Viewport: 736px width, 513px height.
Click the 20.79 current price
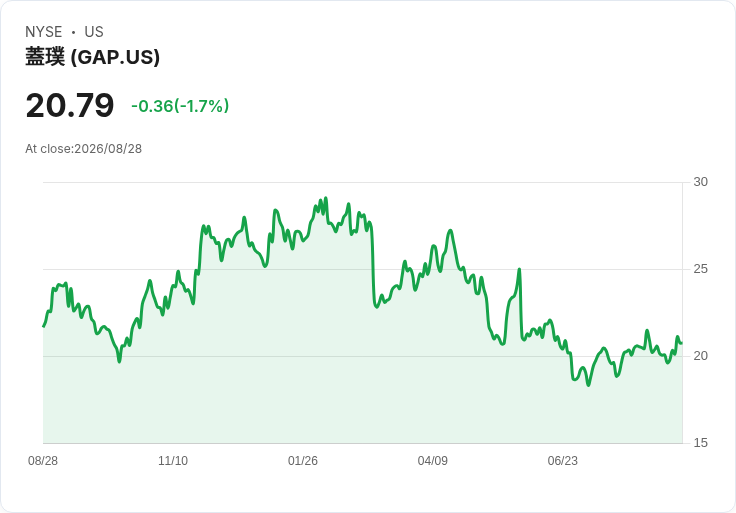click(70, 105)
